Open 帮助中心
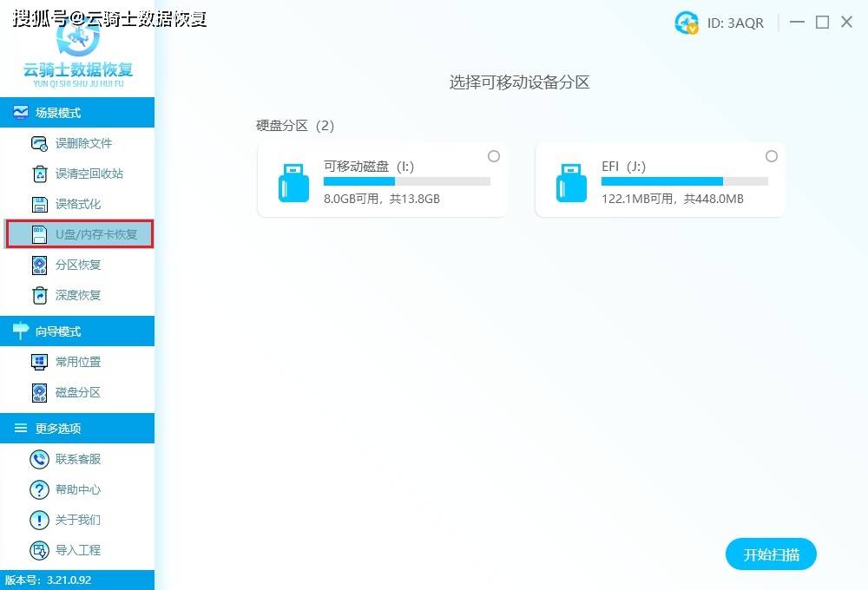Screen dimensions: 868x590 pyautogui.click(x=77, y=490)
